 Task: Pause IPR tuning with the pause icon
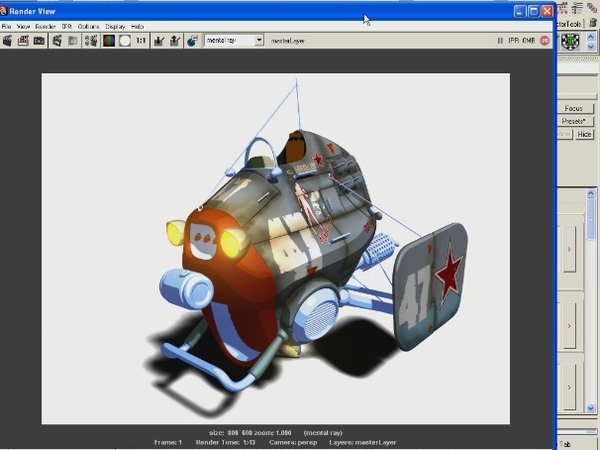pos(500,41)
